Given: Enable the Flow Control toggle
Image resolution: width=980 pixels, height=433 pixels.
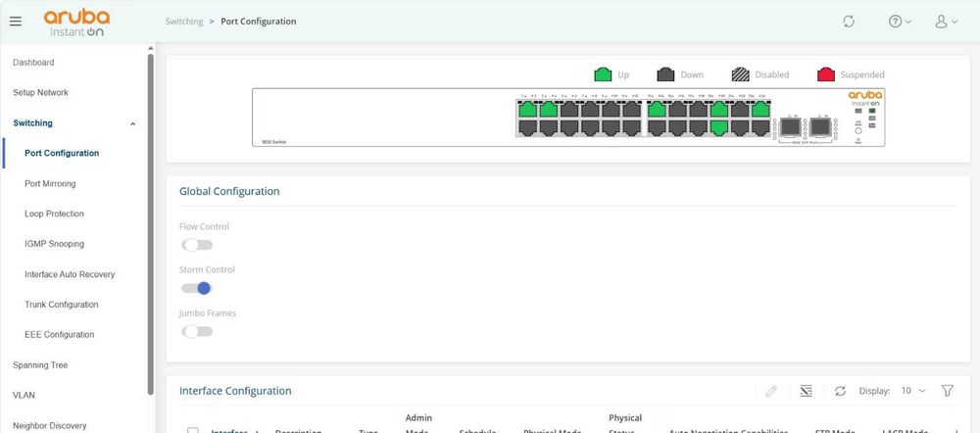Looking at the screenshot, I should [197, 245].
